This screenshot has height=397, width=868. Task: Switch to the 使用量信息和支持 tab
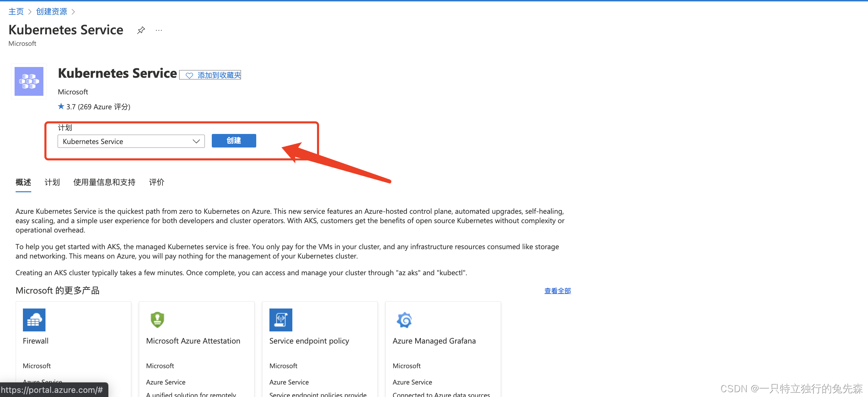[x=104, y=182]
